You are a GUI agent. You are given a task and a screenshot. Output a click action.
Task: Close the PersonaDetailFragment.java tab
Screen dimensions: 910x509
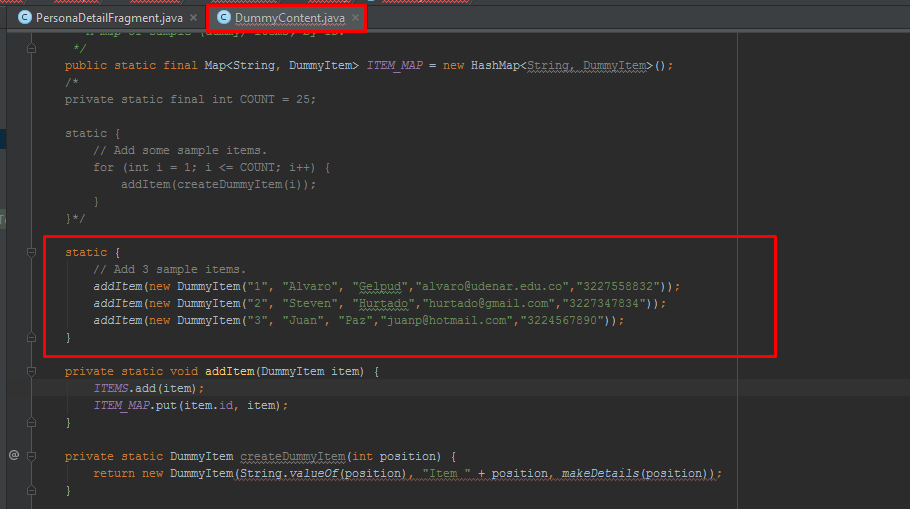point(192,17)
